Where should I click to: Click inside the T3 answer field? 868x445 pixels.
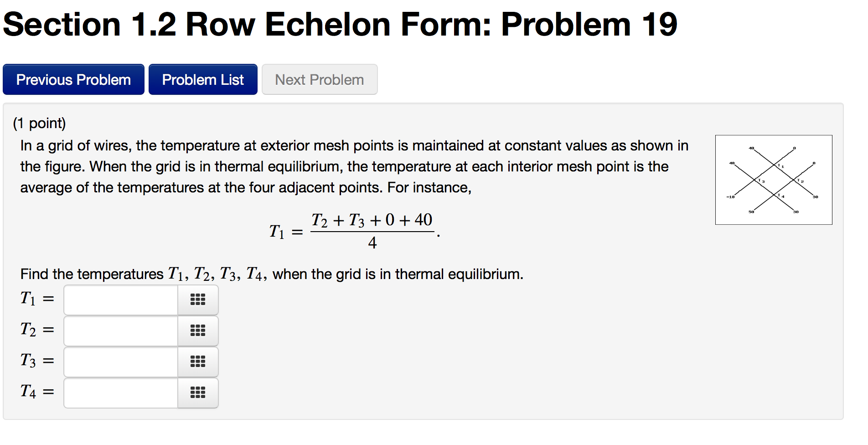coord(120,362)
